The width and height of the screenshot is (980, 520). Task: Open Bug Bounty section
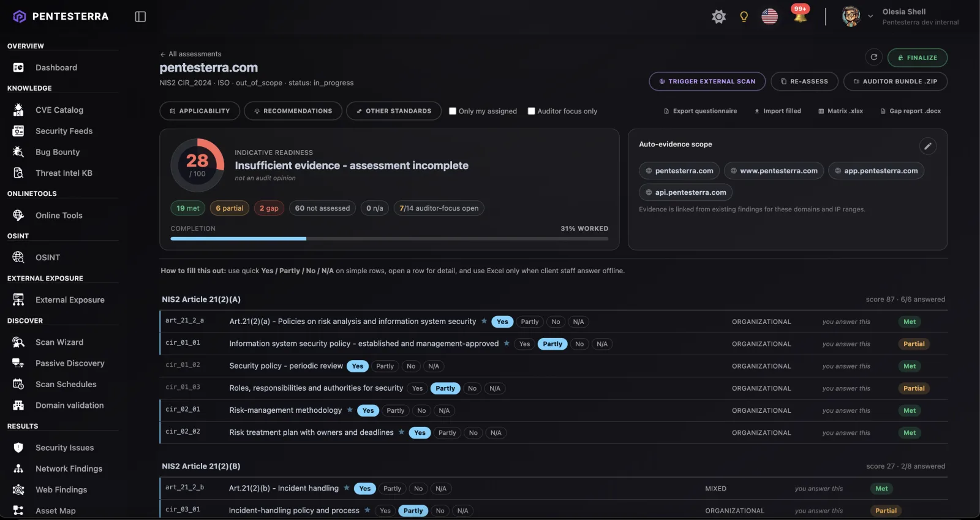point(58,152)
